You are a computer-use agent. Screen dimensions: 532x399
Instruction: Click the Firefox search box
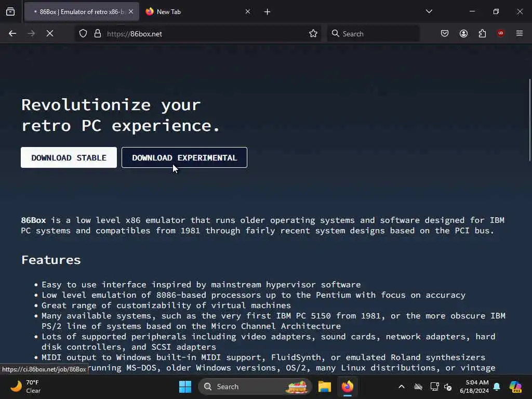373,34
